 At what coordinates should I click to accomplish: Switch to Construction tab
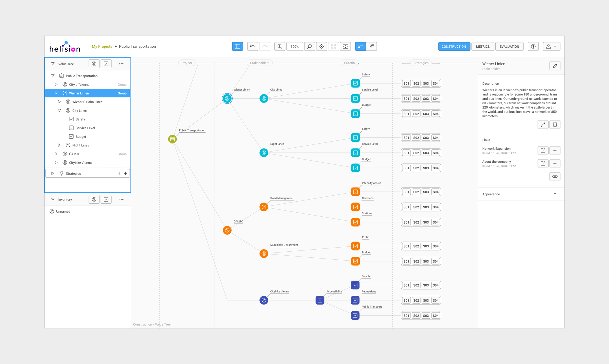454,47
